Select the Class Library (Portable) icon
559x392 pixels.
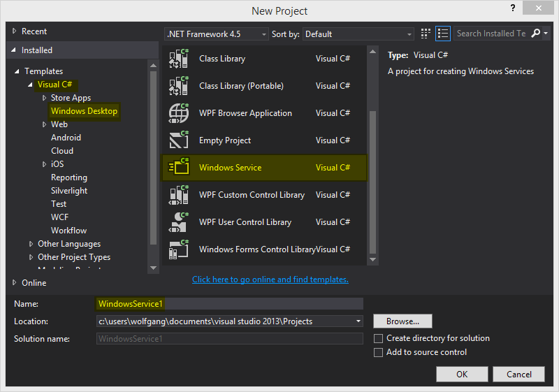coord(179,86)
